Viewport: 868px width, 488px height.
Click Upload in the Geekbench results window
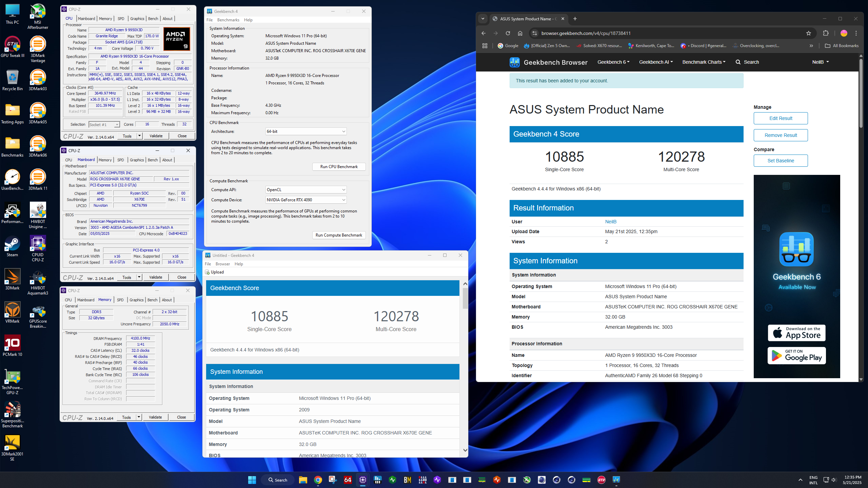(214, 272)
